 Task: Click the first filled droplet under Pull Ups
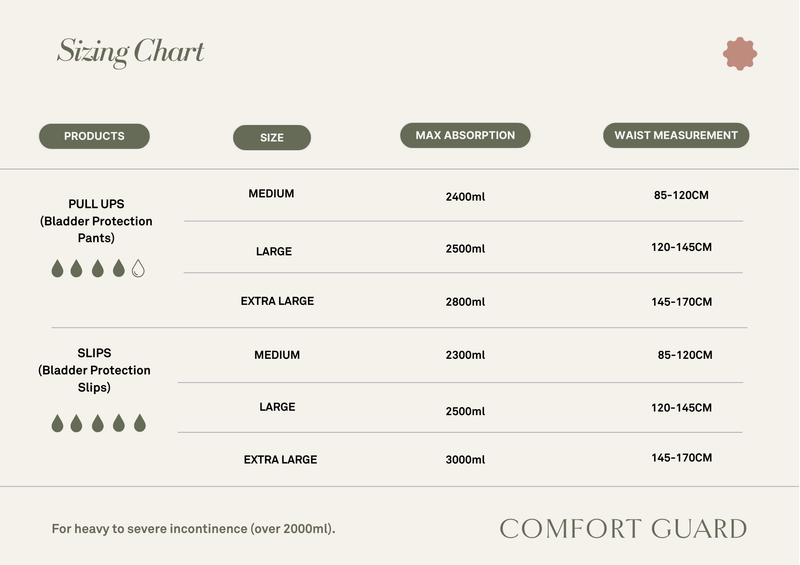(56, 268)
